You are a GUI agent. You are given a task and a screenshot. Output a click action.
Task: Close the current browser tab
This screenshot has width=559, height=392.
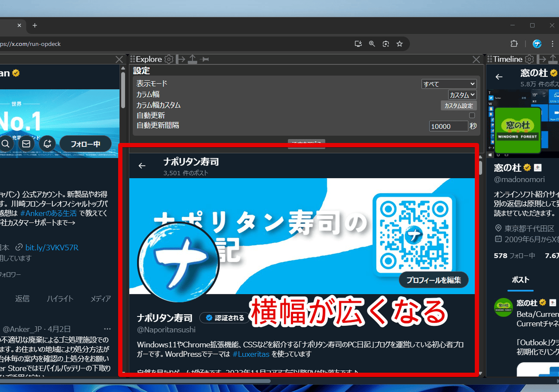click(x=19, y=25)
